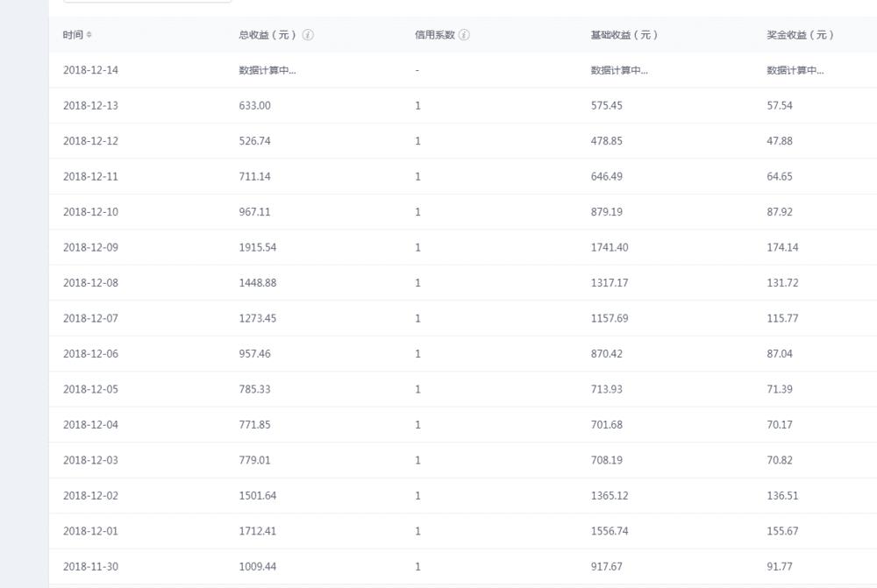Open the 总收益 info tooltip icon
877x588 pixels.
(x=305, y=35)
